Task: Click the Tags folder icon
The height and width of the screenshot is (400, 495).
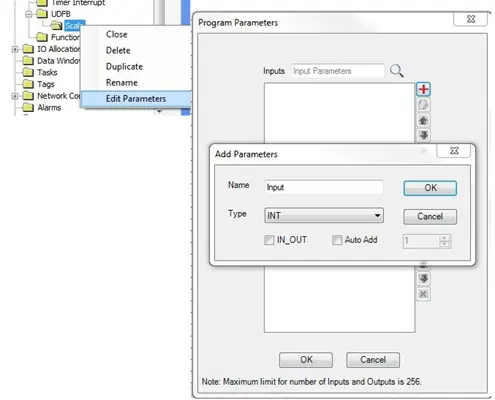Action: click(x=28, y=84)
